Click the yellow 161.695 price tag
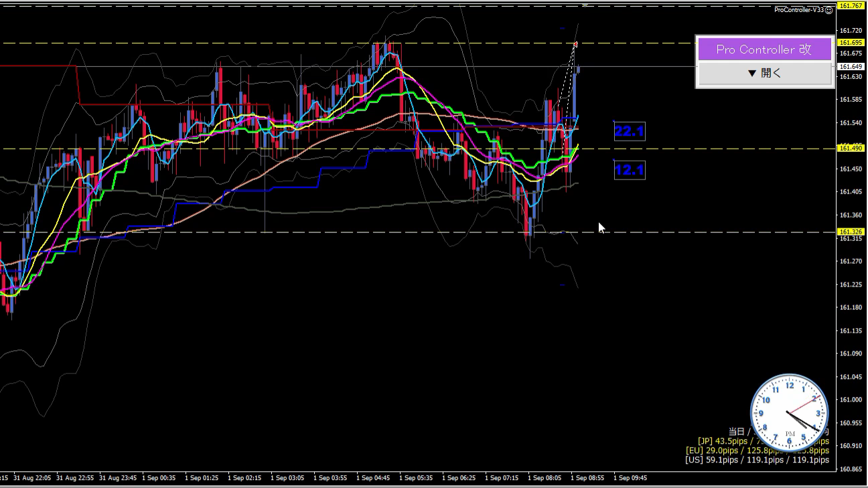This screenshot has height=488, width=868. [x=851, y=42]
